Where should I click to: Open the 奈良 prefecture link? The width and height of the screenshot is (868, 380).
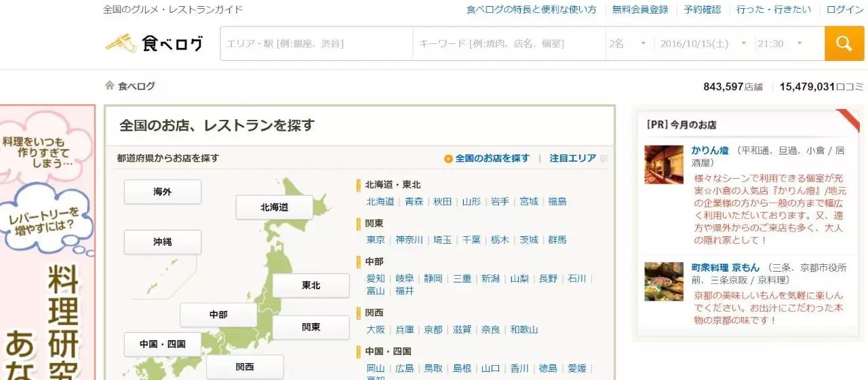click(490, 330)
